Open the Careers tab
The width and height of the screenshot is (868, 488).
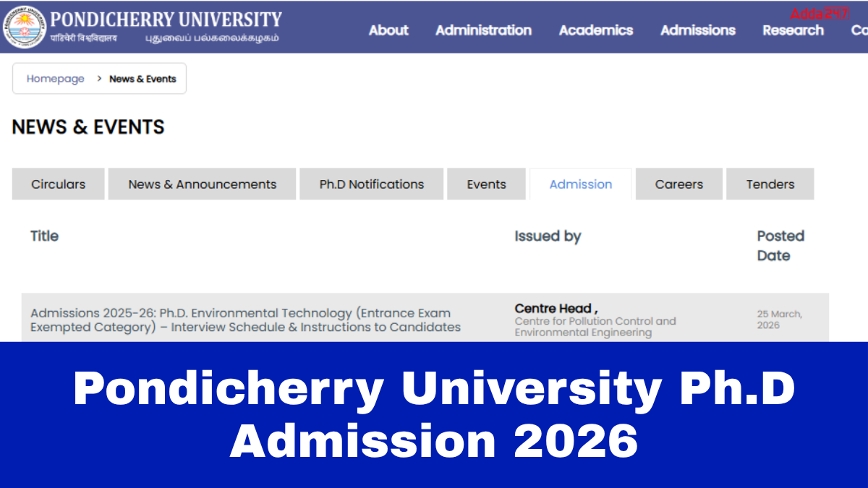coord(678,184)
